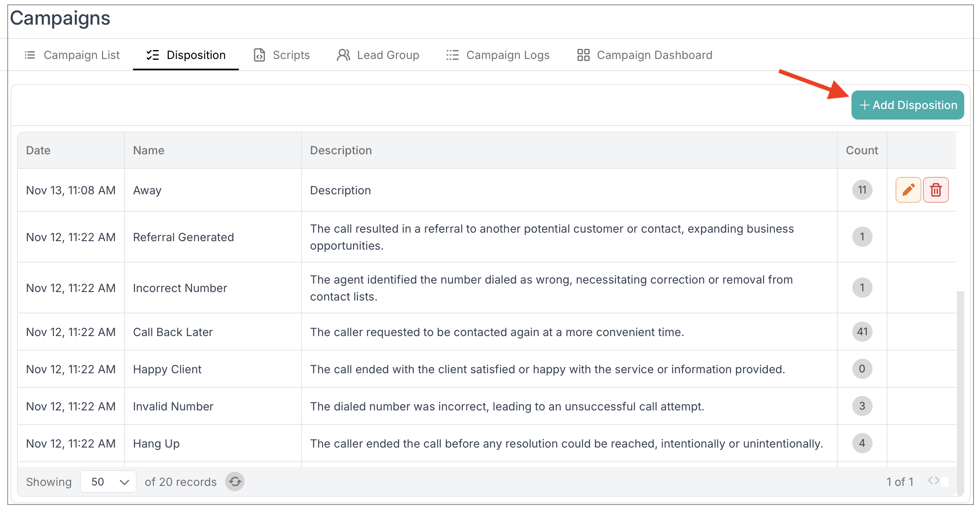Click the orange pencil edit icon
This screenshot has height=513, width=980.
[908, 190]
